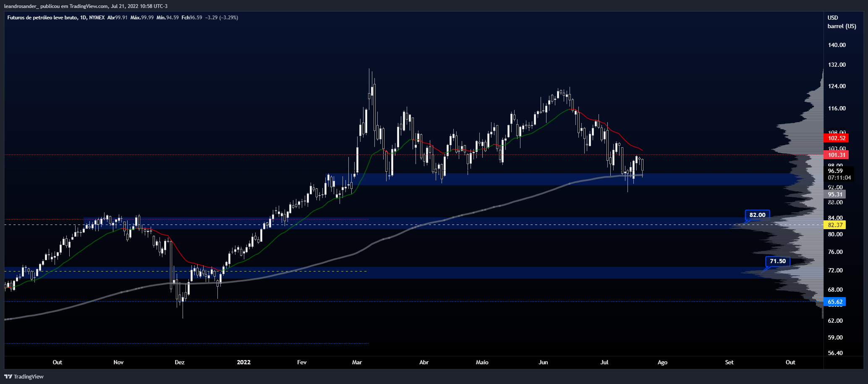Click the 62.00 price axis label
868x384 pixels.
pos(835,321)
